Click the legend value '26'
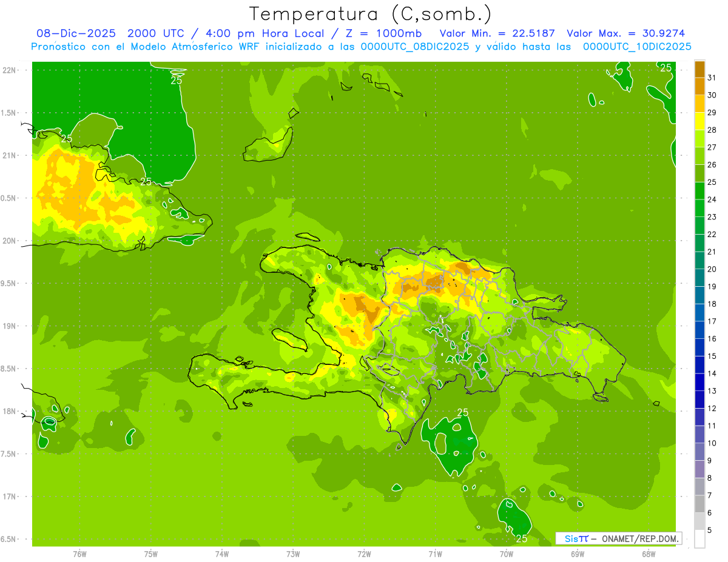Screen dimensions: 728x562 712,165
